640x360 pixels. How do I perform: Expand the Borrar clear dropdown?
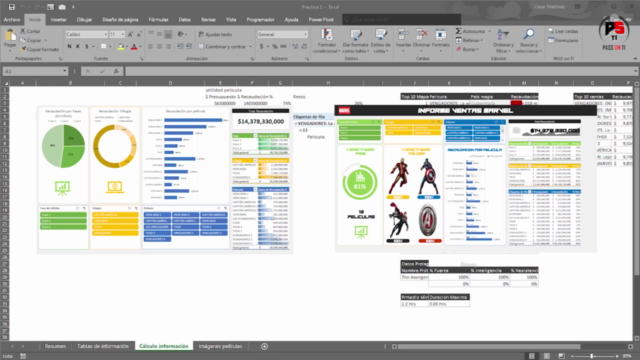click(x=478, y=49)
